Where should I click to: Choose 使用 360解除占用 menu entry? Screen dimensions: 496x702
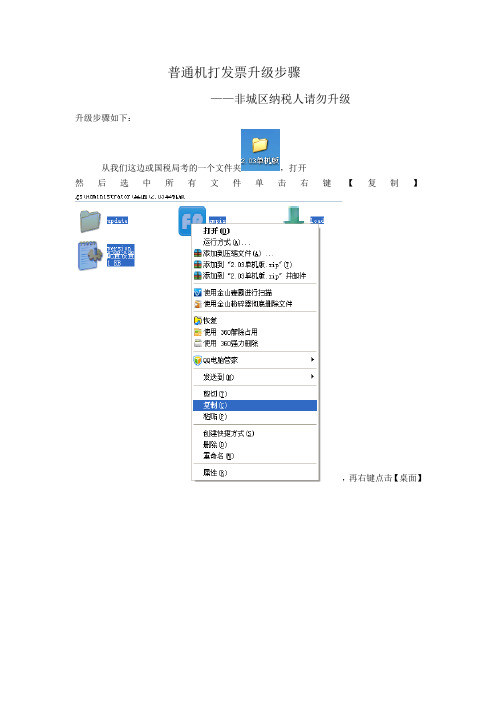pos(255,332)
